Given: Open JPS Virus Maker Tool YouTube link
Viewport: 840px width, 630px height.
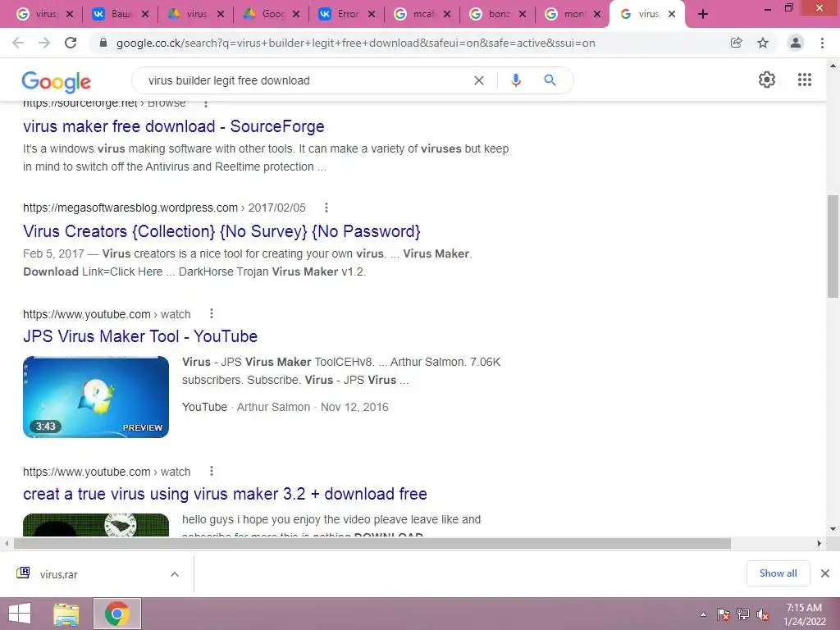Looking at the screenshot, I should (140, 336).
